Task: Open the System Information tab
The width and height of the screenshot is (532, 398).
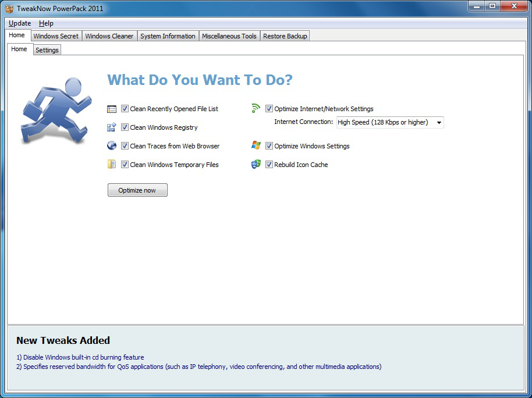Action: pos(168,36)
